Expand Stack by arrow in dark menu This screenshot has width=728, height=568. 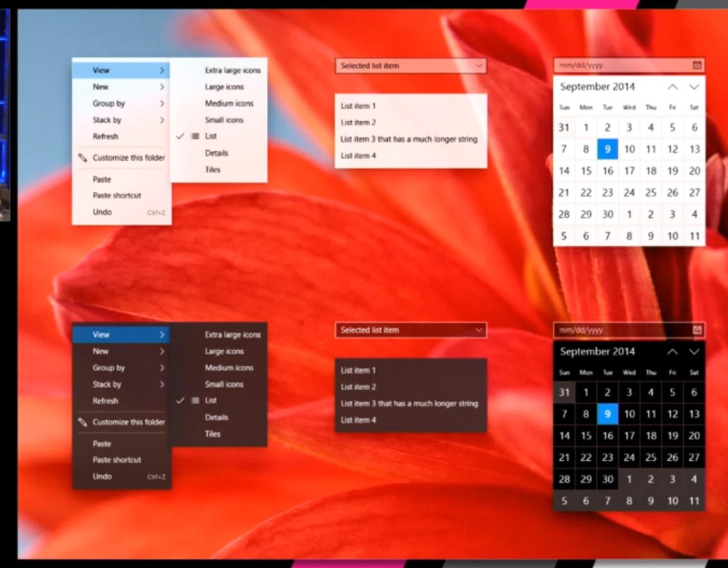pos(161,384)
